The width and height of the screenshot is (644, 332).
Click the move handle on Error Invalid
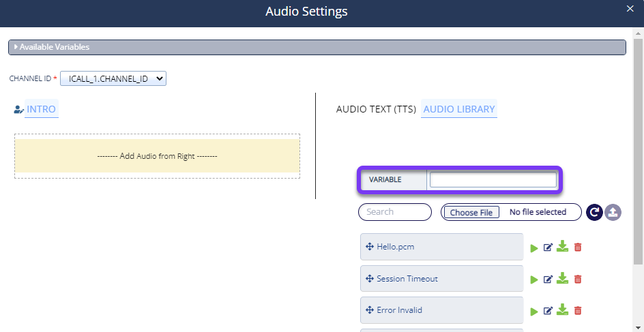click(x=369, y=310)
